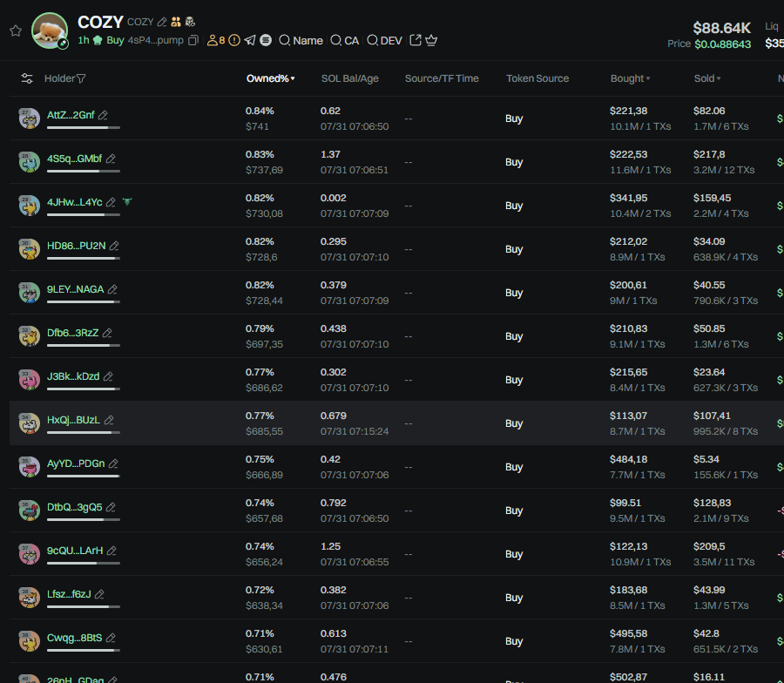Click 0.84% owned value for AttZ...2Gnf
Image resolution: width=784 pixels, height=683 pixels.
tap(260, 111)
